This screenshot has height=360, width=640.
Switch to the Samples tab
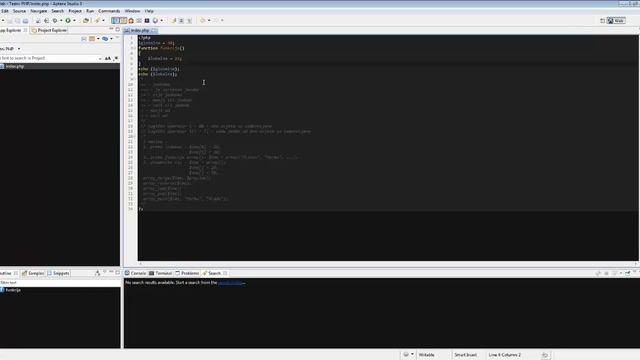[33, 273]
